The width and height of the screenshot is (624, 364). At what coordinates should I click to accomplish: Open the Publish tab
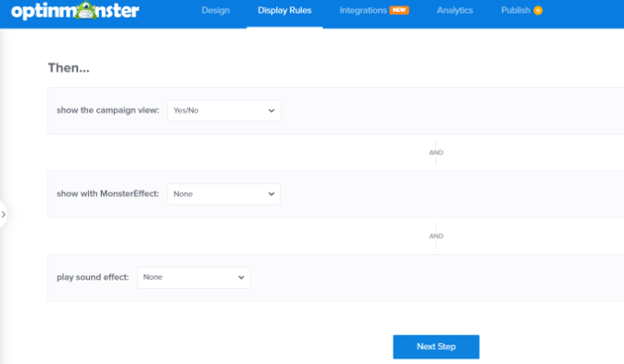[x=516, y=10]
